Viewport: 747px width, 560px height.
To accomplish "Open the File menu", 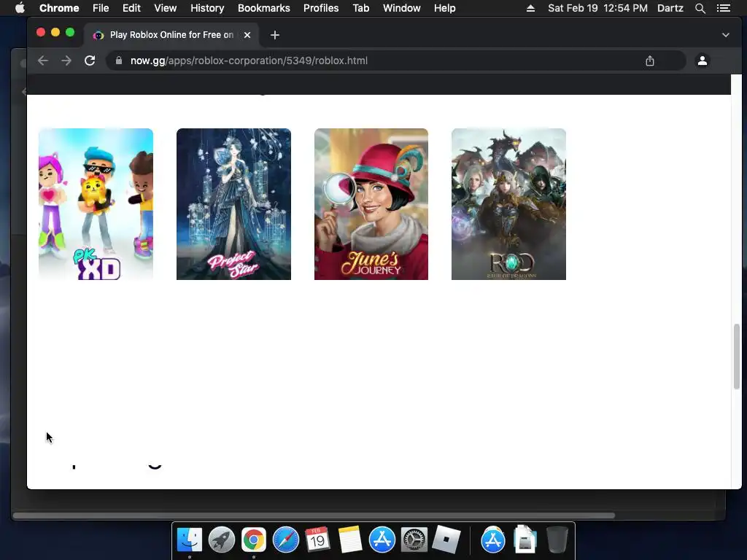I will (x=101, y=8).
